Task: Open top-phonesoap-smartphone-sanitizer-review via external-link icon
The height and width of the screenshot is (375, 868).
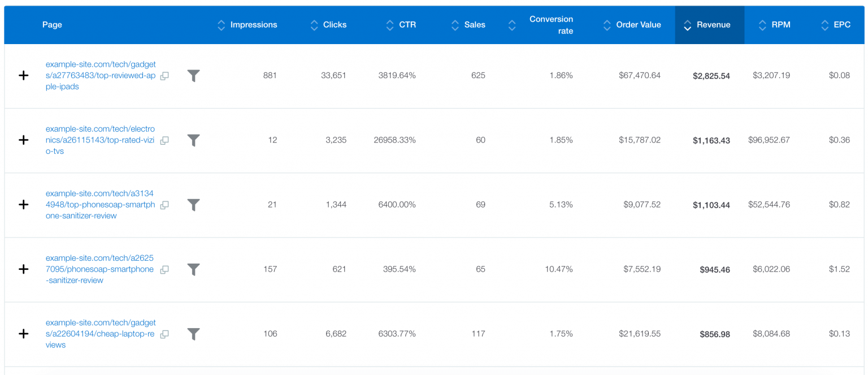Action: [x=164, y=205]
